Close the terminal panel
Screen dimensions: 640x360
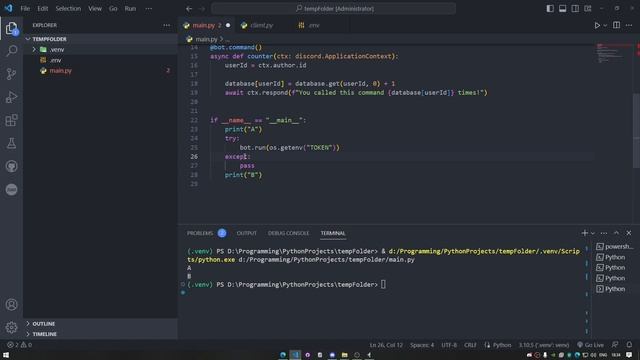tap(629, 233)
